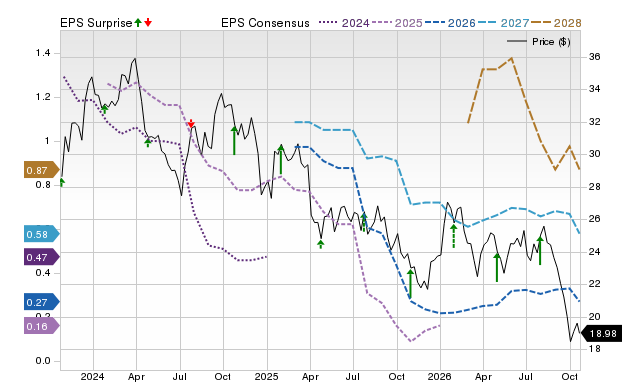Click the 32 price axis label
This screenshot has width=640, height=382.
coord(595,122)
